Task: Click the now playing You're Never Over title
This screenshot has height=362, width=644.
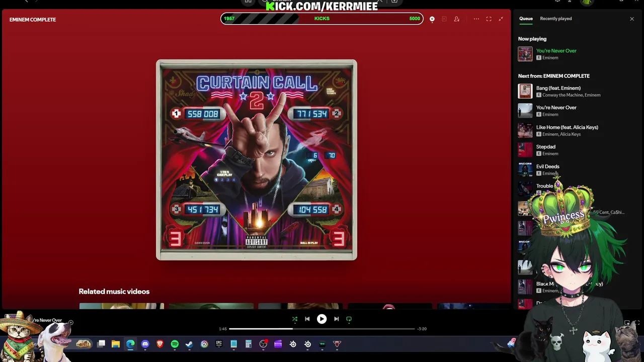Action: pyautogui.click(x=556, y=51)
